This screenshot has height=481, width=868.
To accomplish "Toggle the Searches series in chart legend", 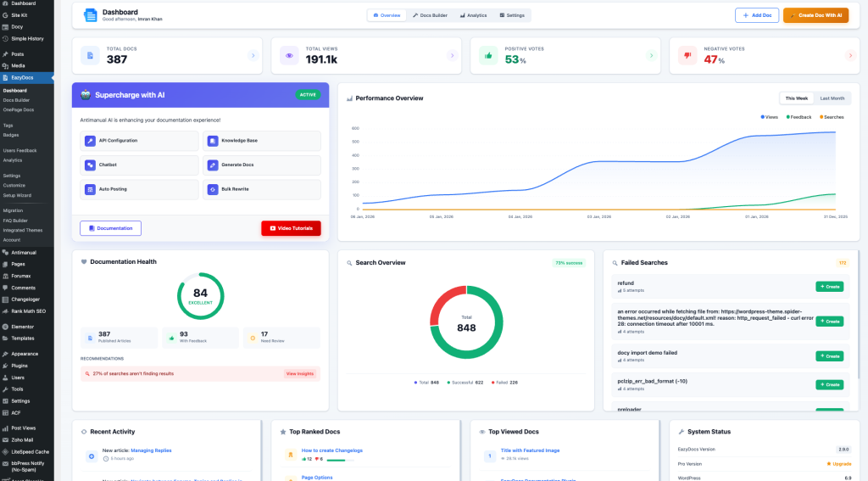I will tap(832, 117).
